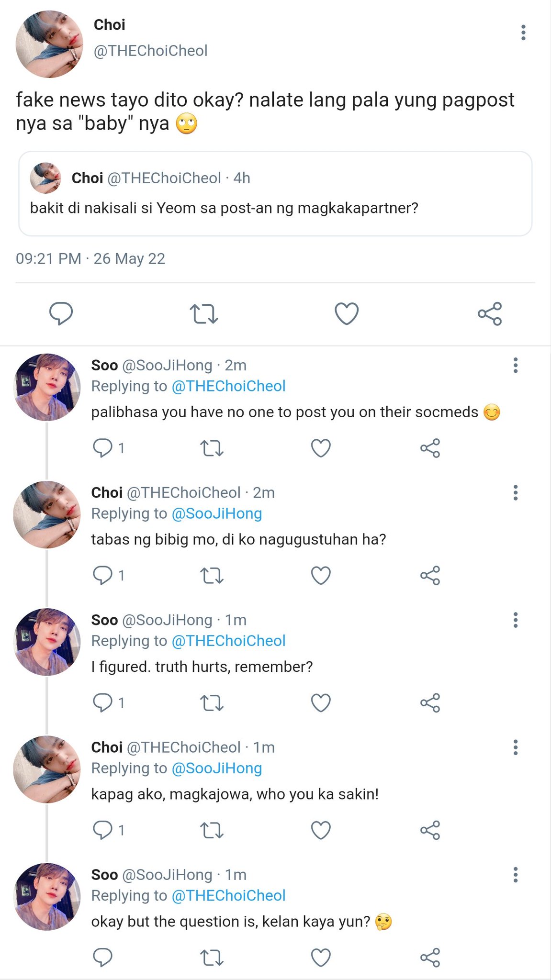This screenshot has width=551, height=980.
Task: Like the main tweet by Choi
Action: coord(346,314)
